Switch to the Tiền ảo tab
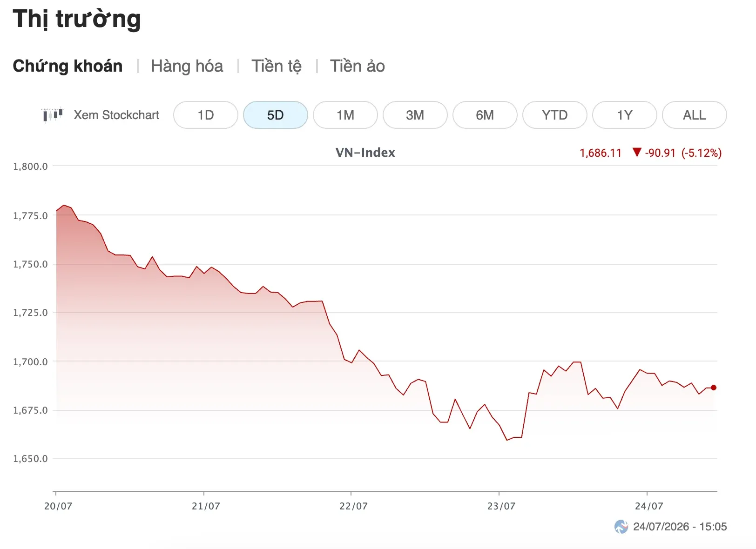 [x=358, y=66]
